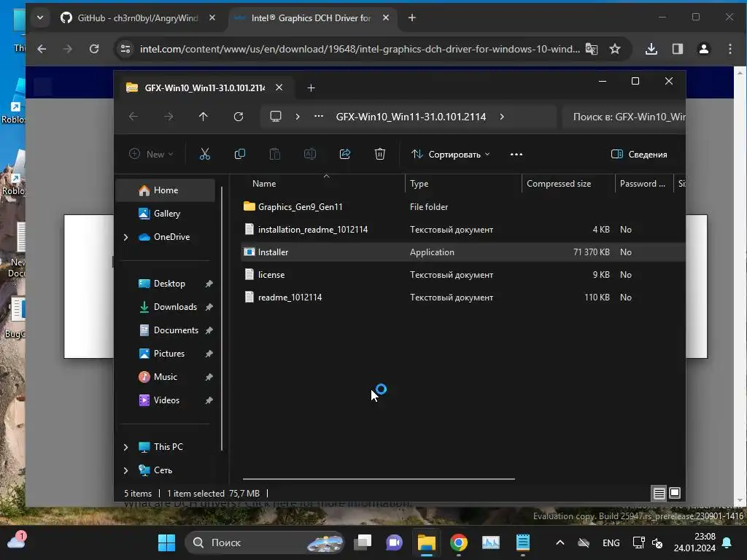Screen dimensions: 747x560
Task: Click the Rename icon in Explorer toolbar
Action: coord(309,154)
